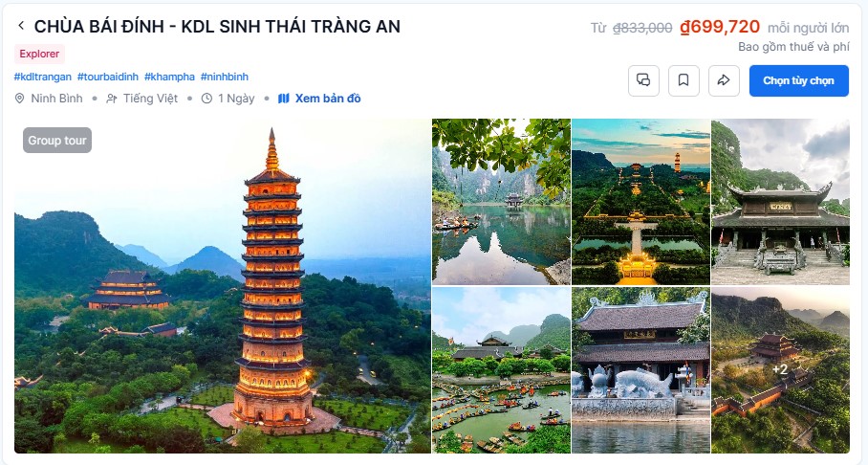Click the clock icon beside 1 Ngày
868x465 pixels.
[x=206, y=99]
